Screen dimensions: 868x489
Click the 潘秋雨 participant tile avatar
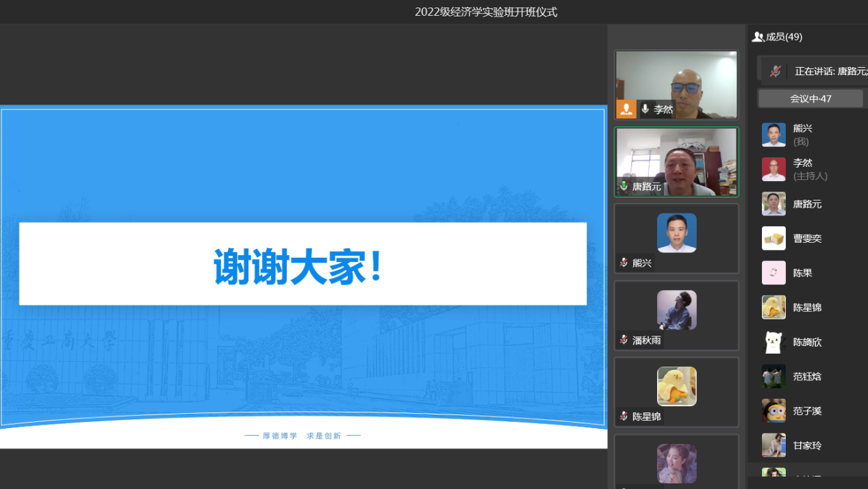(676, 310)
